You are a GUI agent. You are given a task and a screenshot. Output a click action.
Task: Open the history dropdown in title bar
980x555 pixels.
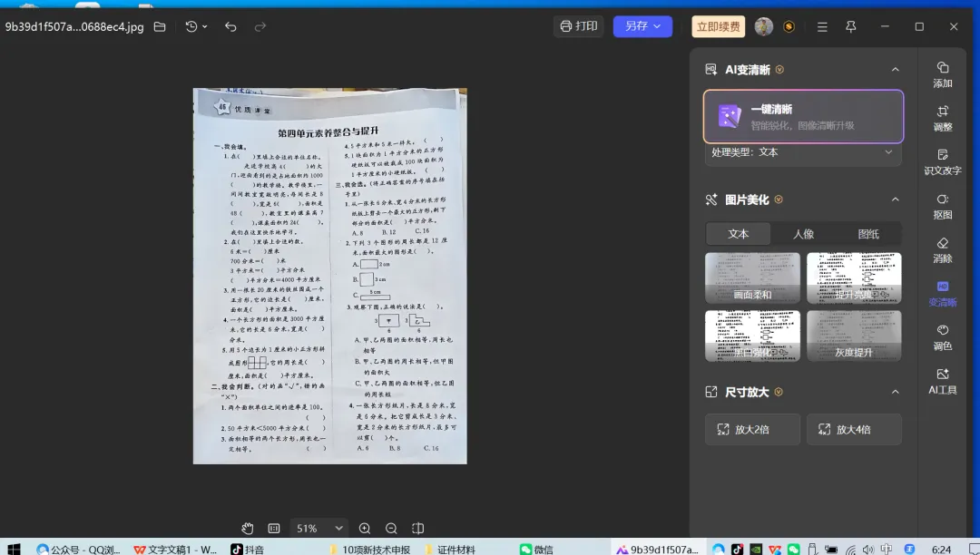coord(196,27)
